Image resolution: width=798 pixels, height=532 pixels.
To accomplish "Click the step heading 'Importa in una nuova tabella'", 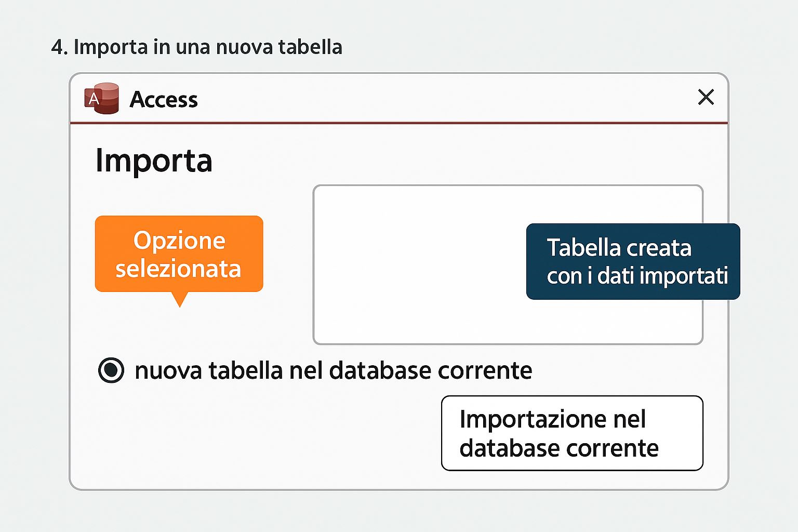I will coord(208,47).
